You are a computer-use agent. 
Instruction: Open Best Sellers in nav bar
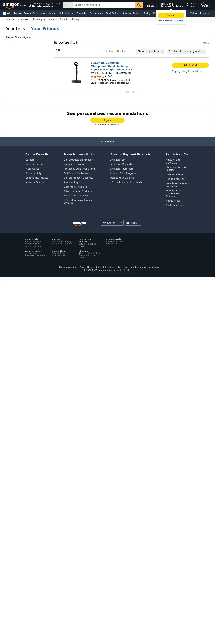coord(113,13)
